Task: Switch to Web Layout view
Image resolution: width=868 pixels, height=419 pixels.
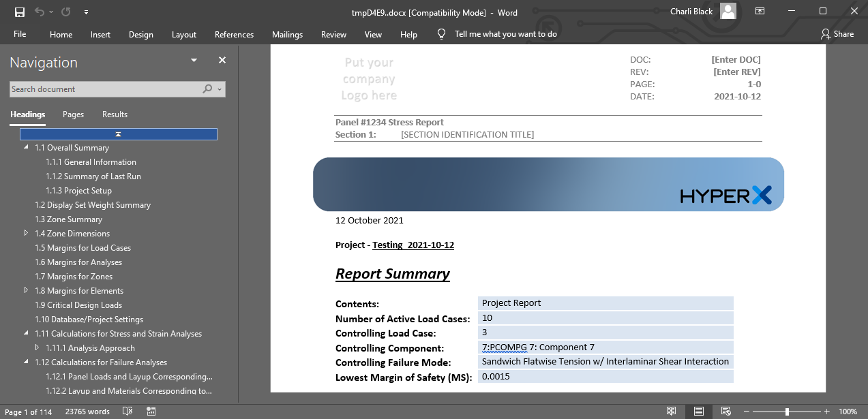Action: 726,412
